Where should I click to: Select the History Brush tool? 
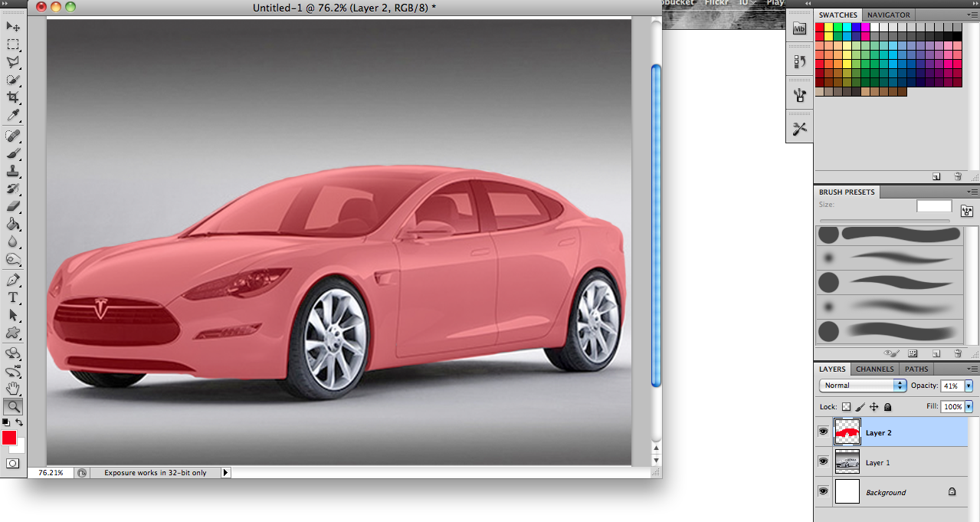[13, 189]
